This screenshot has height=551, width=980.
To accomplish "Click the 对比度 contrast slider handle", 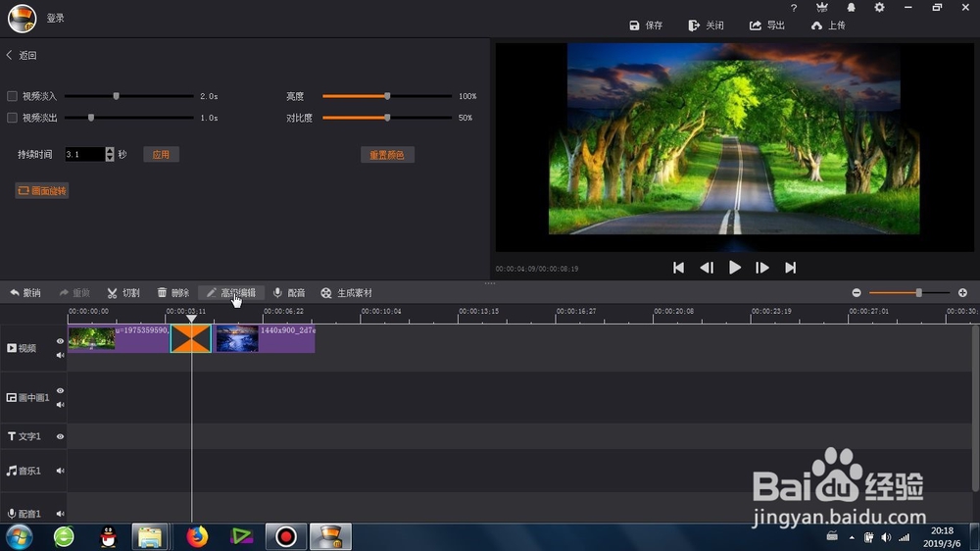I will click(387, 118).
